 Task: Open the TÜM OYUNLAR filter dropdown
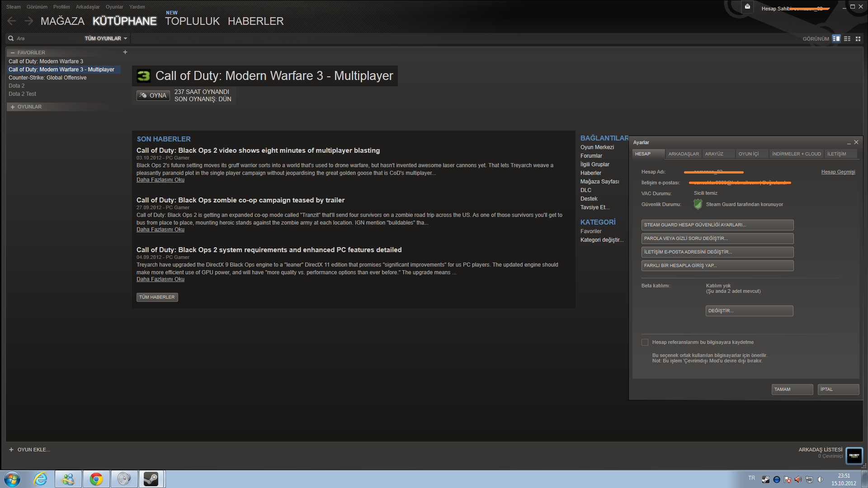106,38
